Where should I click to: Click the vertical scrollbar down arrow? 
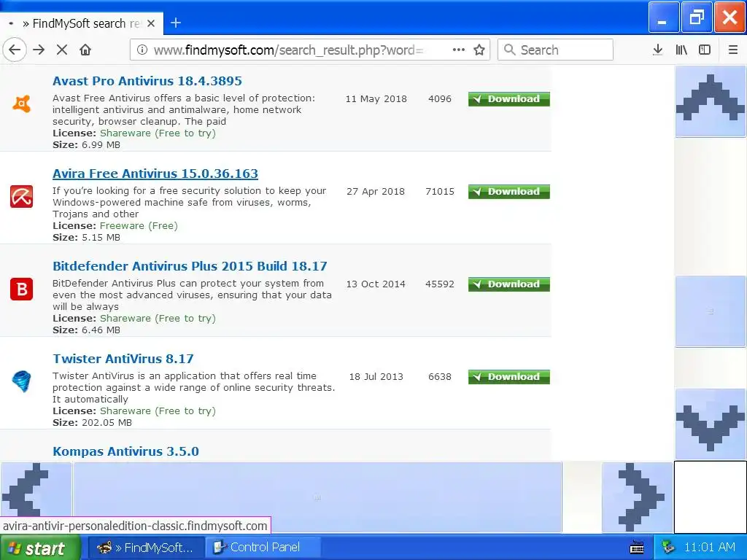711,424
